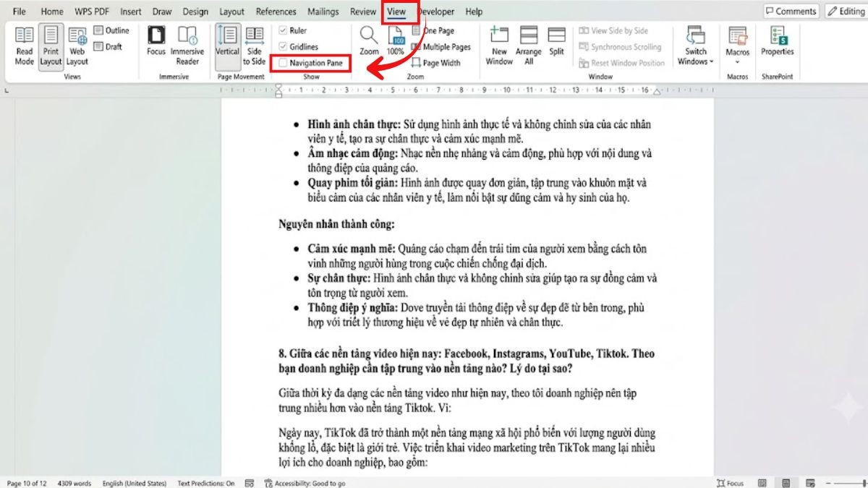Click Page 10 of 12 indicator
The image size is (868, 488).
point(27,483)
